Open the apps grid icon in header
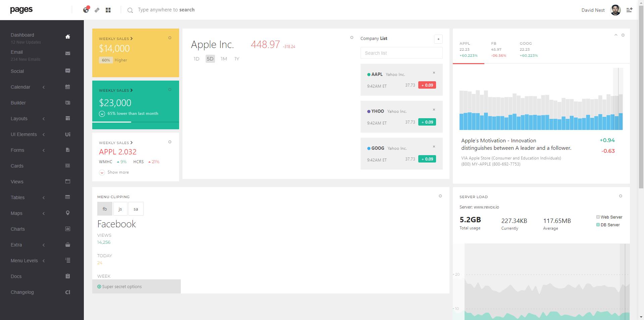Image resolution: width=644 pixels, height=320 pixels. coord(108,10)
